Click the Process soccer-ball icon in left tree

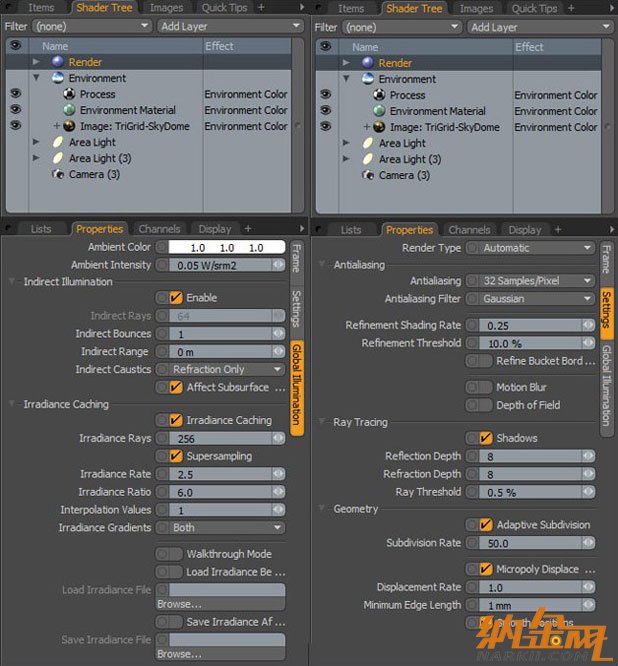tap(69, 94)
